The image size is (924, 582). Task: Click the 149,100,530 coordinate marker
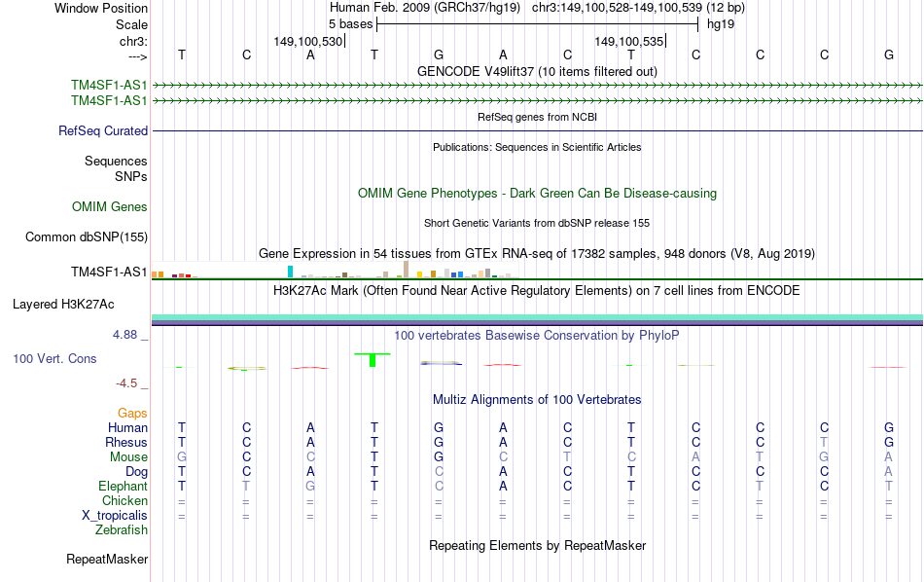point(308,41)
